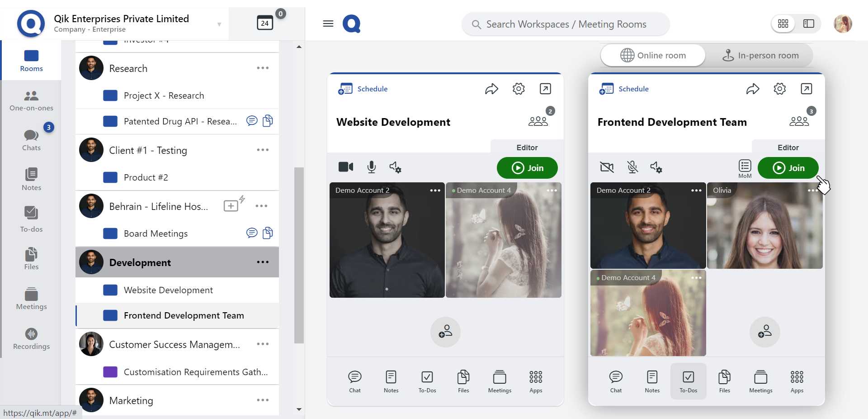This screenshot has width=868, height=419.
Task: Select the Online room tab
Action: click(x=653, y=56)
